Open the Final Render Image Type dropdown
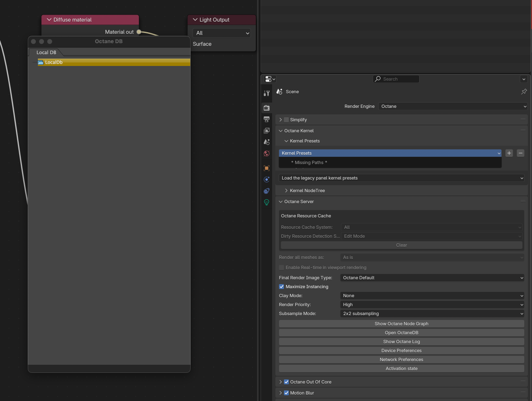The image size is (532, 401). tap(432, 278)
